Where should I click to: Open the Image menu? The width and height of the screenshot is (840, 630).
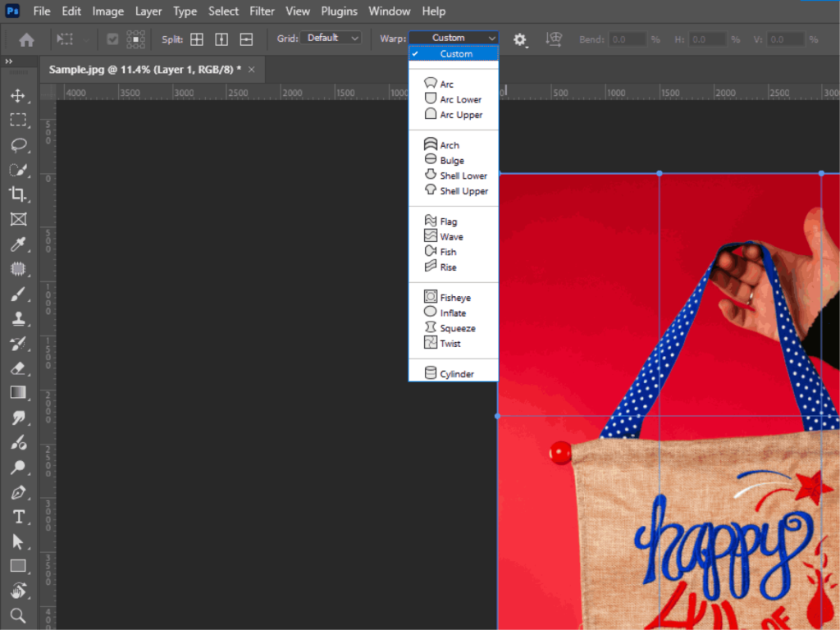pos(107,11)
